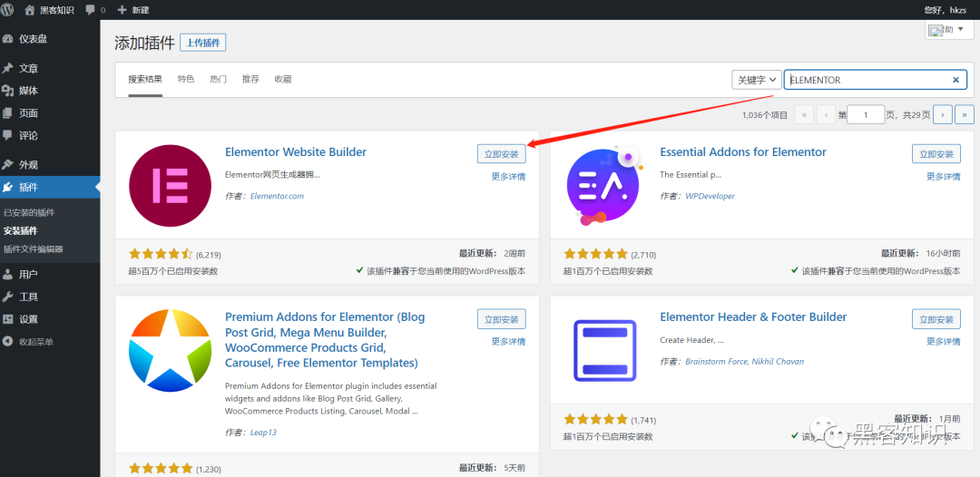The height and width of the screenshot is (477, 980).
Task: Open the Elementor Website Builder title link
Action: pos(296,151)
